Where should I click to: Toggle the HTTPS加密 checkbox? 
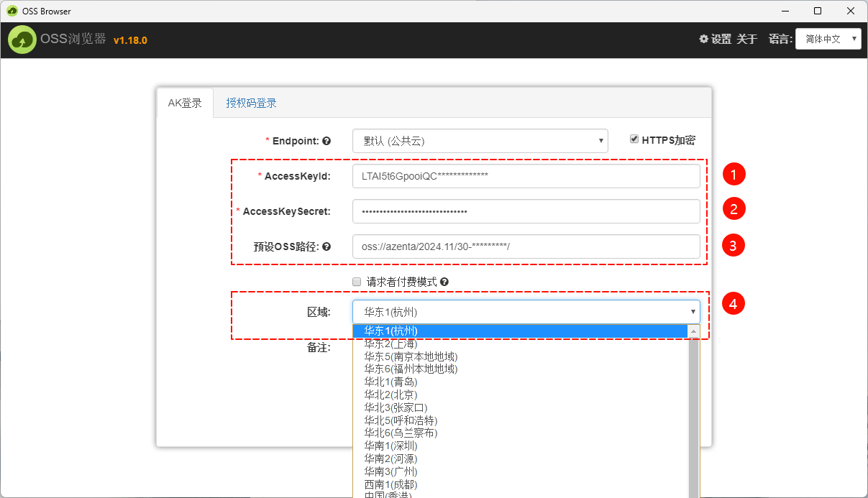634,139
